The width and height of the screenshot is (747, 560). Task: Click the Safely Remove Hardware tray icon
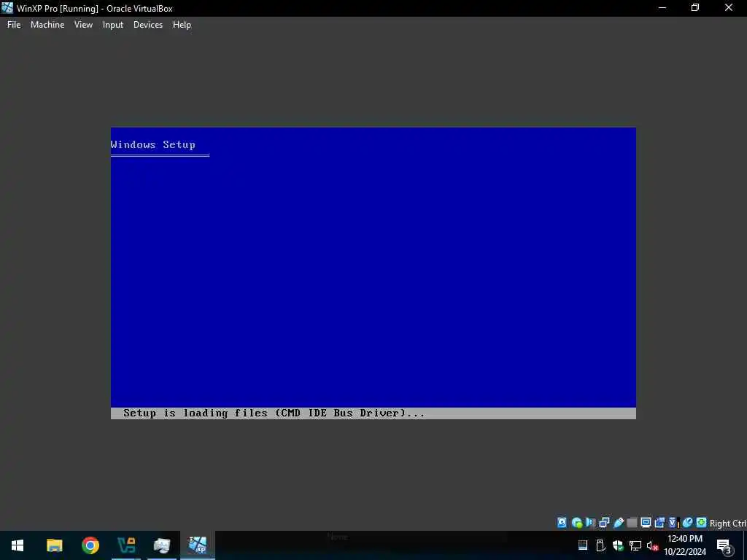click(x=600, y=545)
